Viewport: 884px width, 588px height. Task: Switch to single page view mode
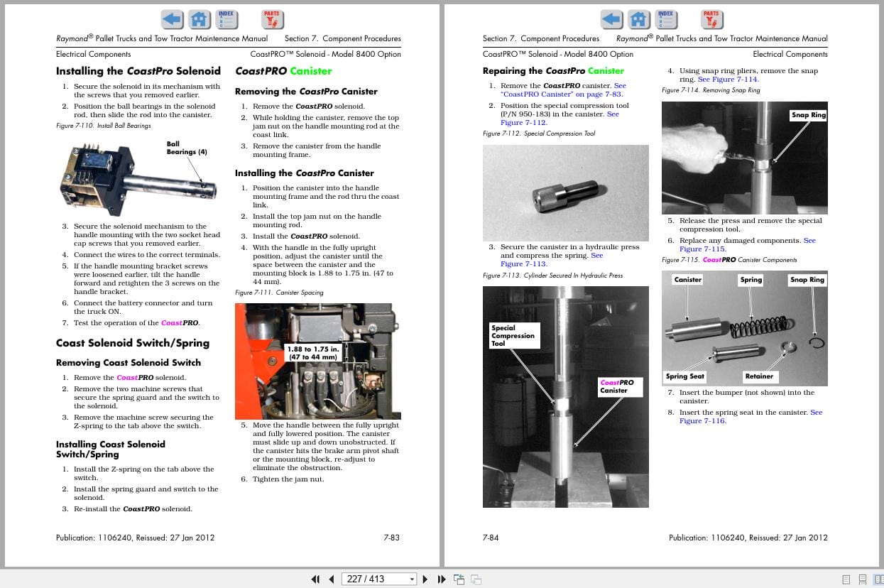[846, 579]
